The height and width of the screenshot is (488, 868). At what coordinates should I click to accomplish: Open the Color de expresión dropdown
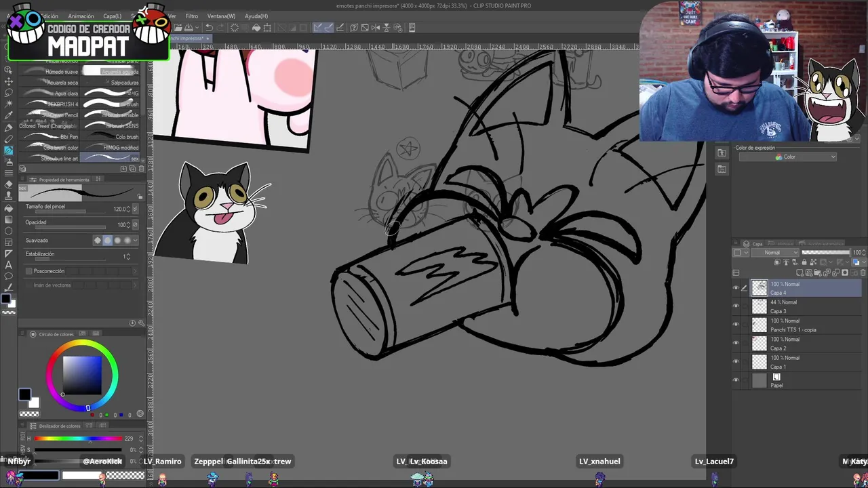[x=787, y=157]
